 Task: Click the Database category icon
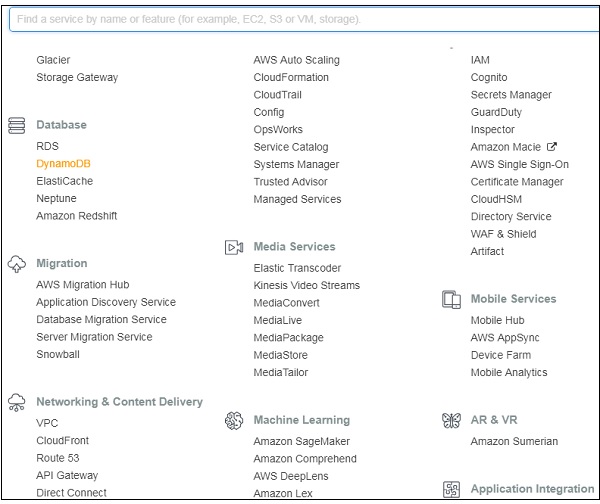click(x=16, y=126)
